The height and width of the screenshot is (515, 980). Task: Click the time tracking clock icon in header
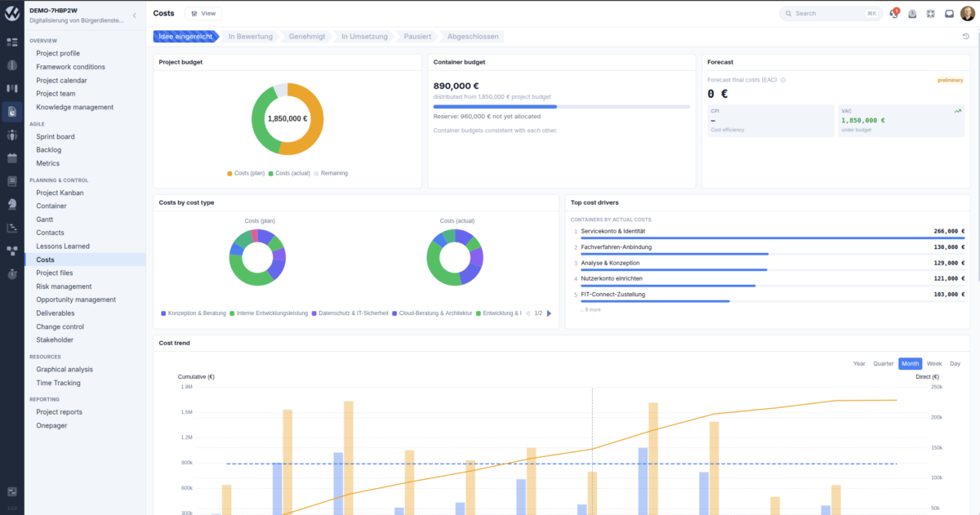pyautogui.click(x=912, y=13)
